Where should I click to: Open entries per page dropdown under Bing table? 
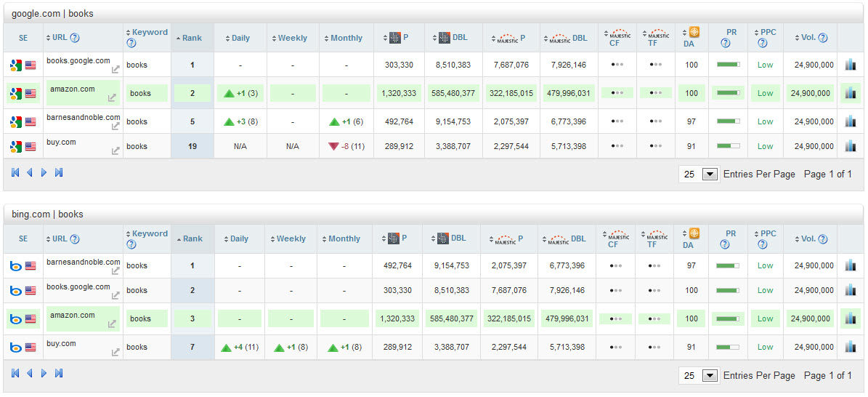pyautogui.click(x=710, y=376)
